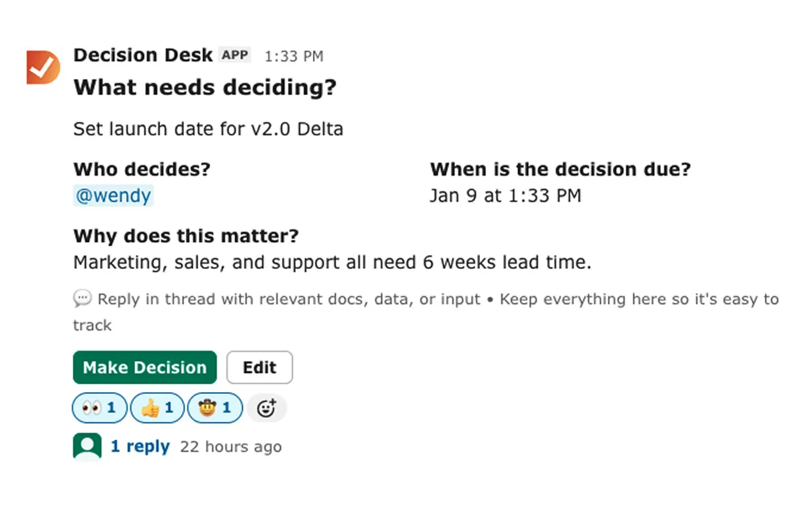The width and height of the screenshot is (812, 508).
Task: Click the 'What needs deciding?' heading
Action: pos(205,88)
